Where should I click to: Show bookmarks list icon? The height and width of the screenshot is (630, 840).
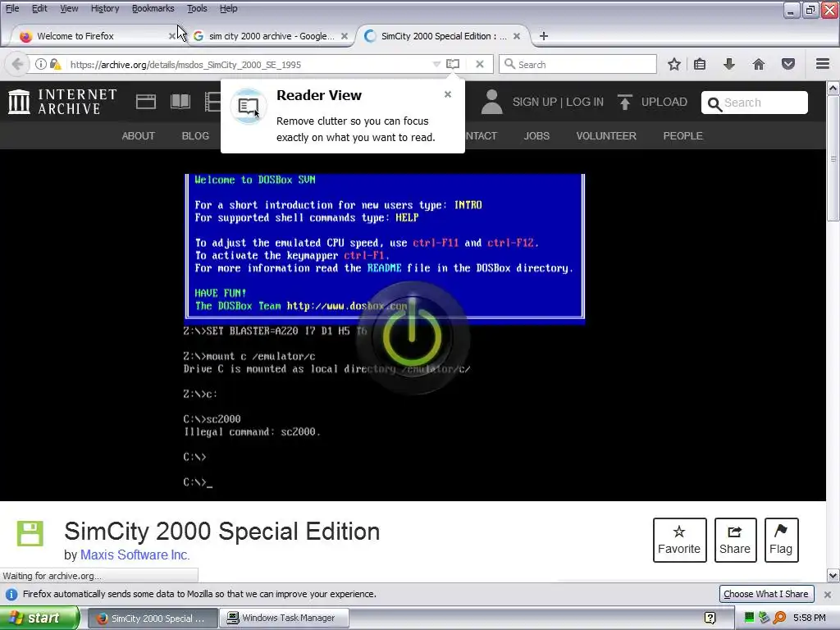[x=700, y=64]
